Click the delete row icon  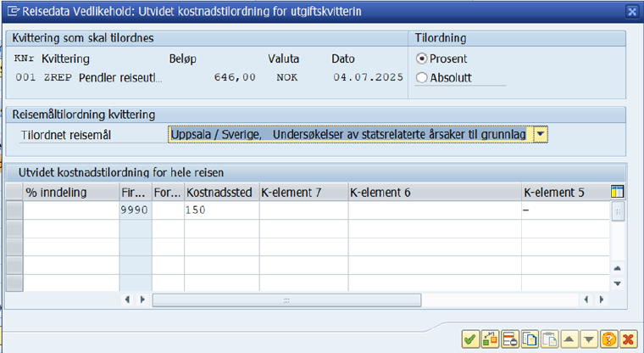tap(510, 339)
